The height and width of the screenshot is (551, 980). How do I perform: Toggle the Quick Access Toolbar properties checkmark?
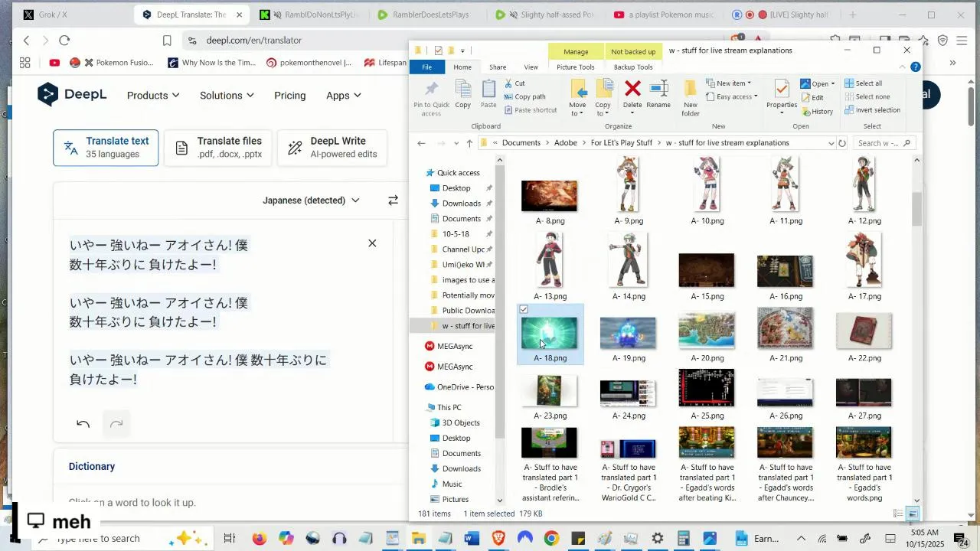(x=438, y=51)
